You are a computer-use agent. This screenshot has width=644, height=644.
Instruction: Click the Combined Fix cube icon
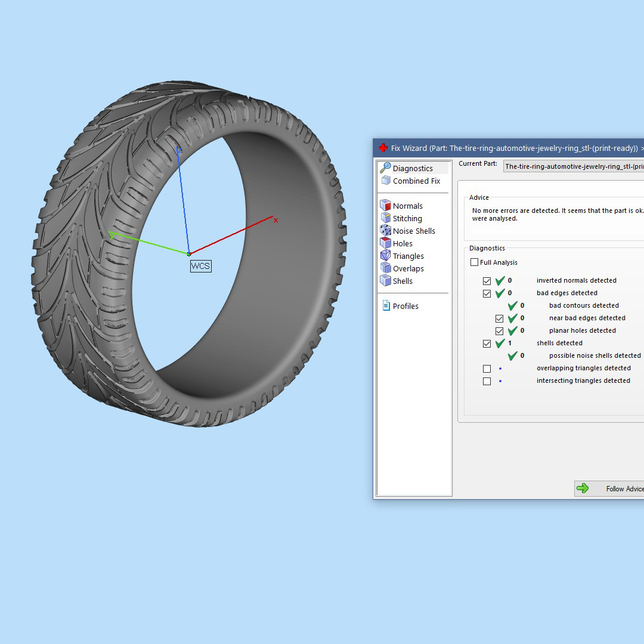[x=386, y=180]
